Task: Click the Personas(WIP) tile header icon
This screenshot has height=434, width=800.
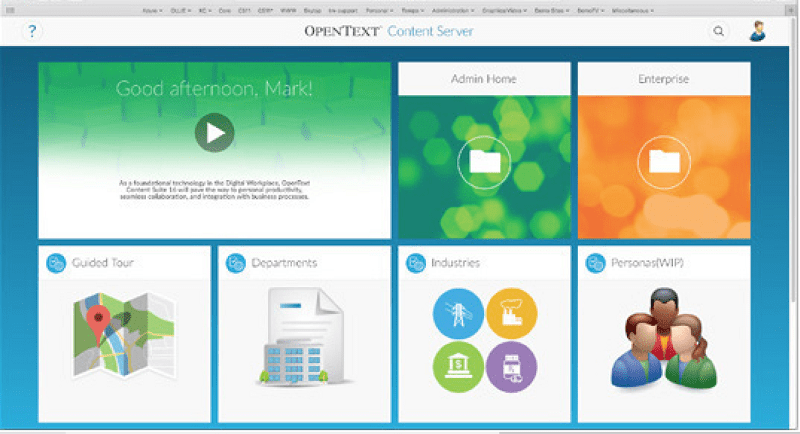Action: (x=595, y=263)
